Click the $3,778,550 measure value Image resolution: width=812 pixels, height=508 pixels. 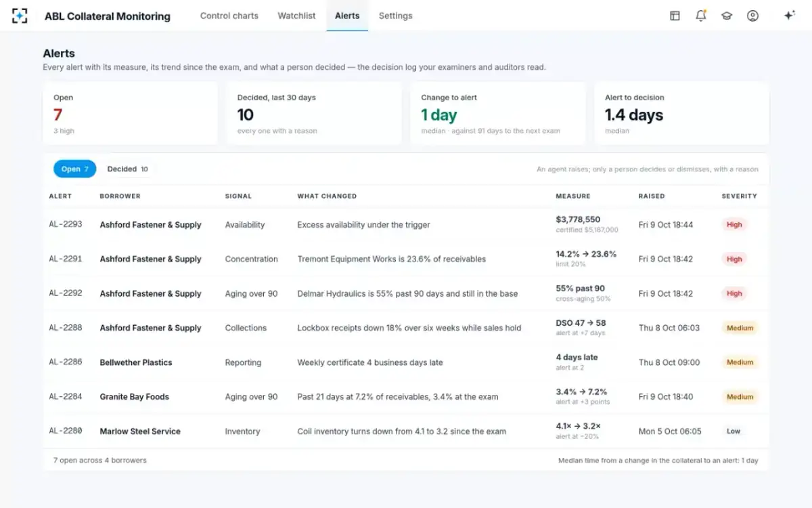click(x=579, y=219)
